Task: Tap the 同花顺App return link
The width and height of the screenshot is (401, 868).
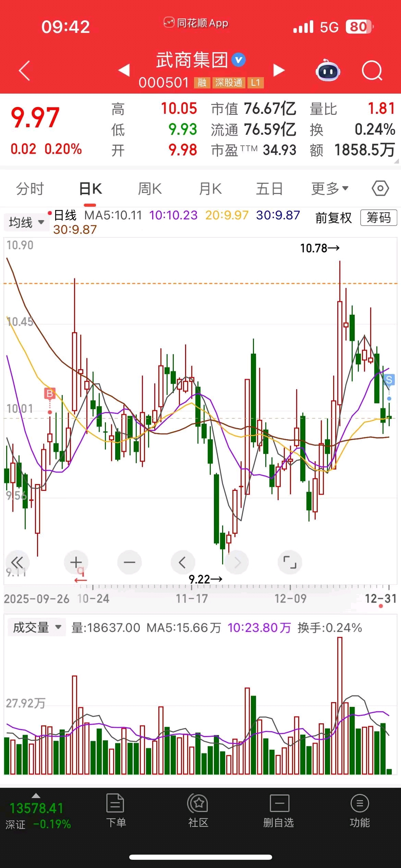Action: 196,23
